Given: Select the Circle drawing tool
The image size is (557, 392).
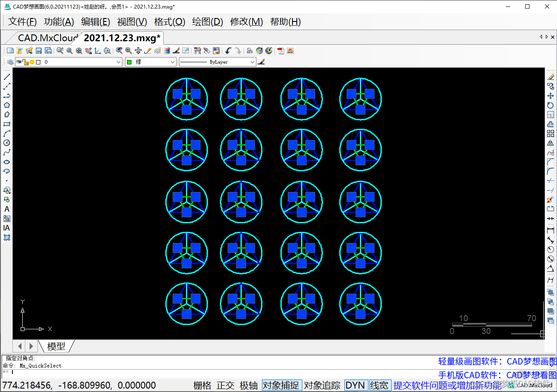Looking at the screenshot, I should point(7,143).
